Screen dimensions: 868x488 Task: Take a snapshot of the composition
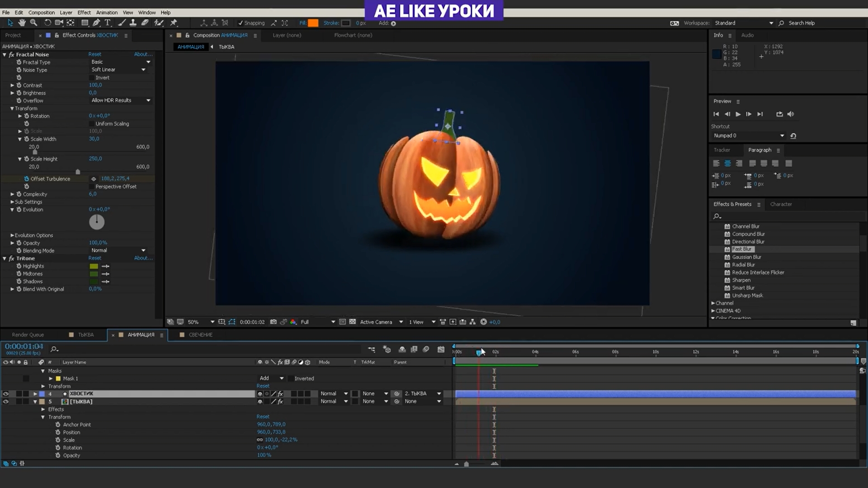[x=273, y=322]
